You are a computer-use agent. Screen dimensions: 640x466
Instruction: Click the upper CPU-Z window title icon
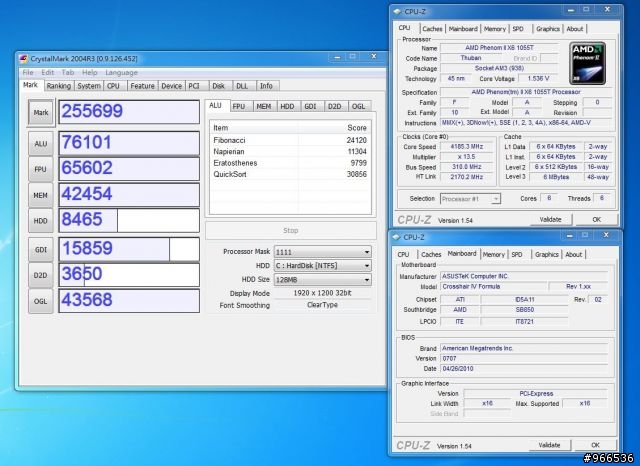[x=397, y=12]
